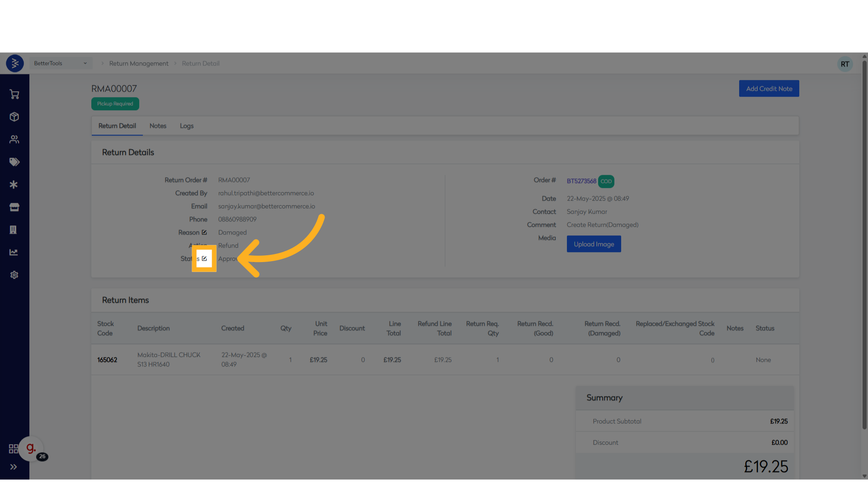Screen dimensions: 868x488
Task: Open the settings gear sidebar icon
Action: (x=14, y=275)
